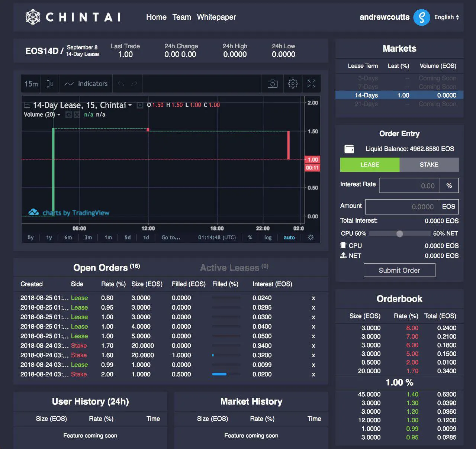The image size is (476, 449).
Task: Click the wallet icon near Liquid Balance
Action: pyautogui.click(x=349, y=149)
